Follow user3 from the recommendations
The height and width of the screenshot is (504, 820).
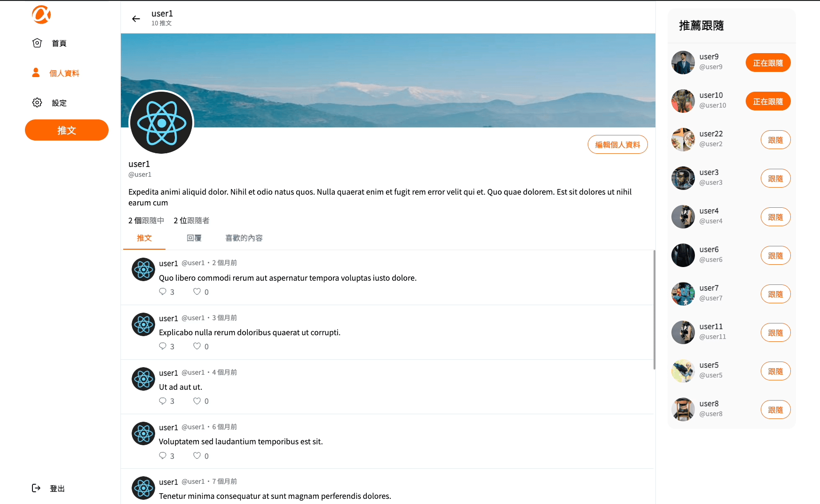click(x=775, y=178)
